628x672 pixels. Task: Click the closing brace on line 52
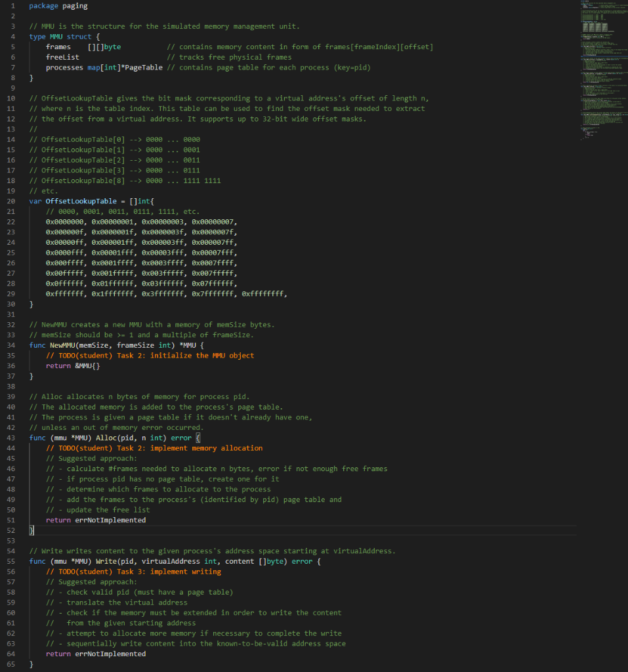pyautogui.click(x=31, y=530)
